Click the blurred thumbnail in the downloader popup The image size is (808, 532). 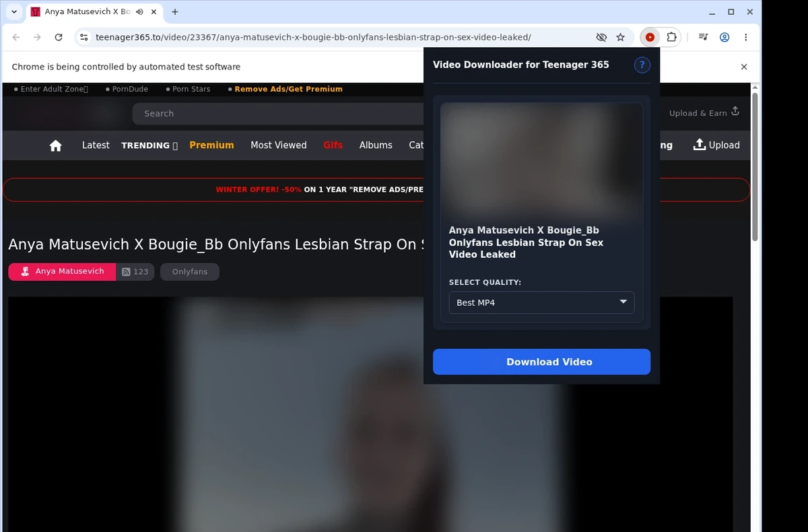[x=541, y=162]
